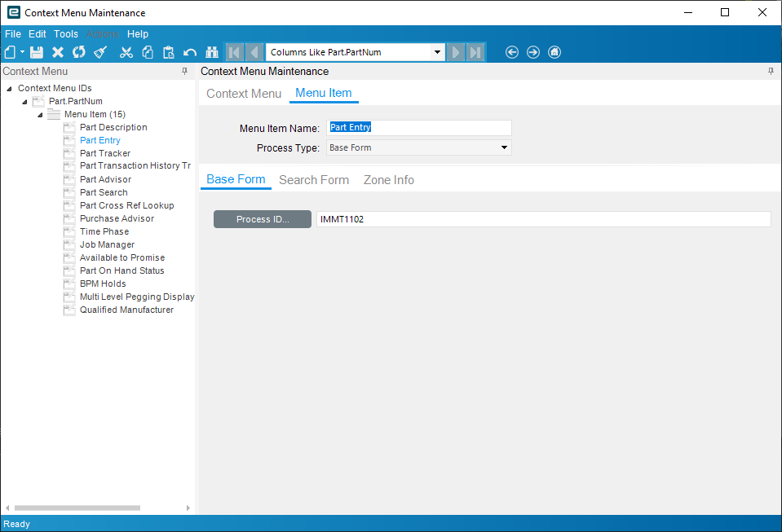
Task: Go to first record navigation icon
Action: point(234,52)
